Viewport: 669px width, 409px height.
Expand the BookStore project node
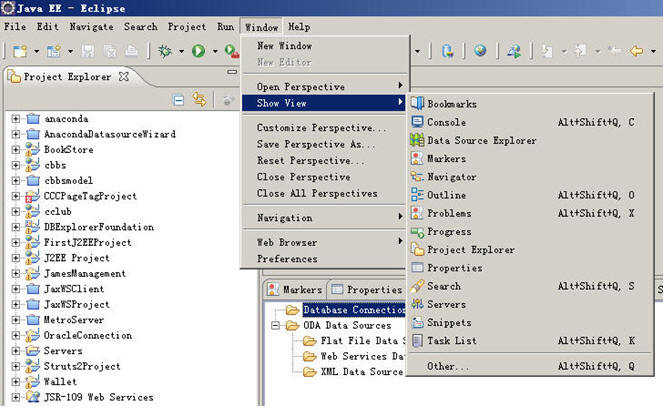click(16, 150)
